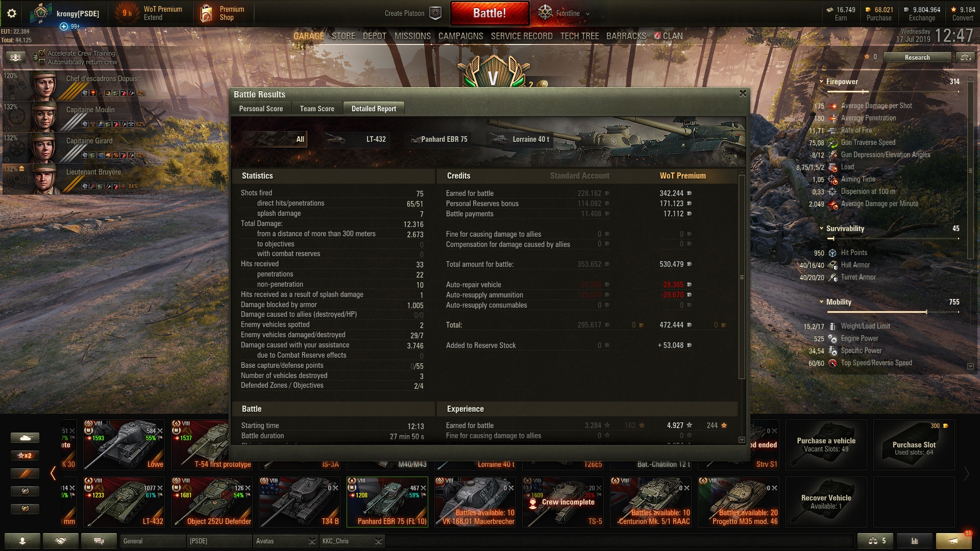Open the TECH TREE menu
The width and height of the screenshot is (980, 551).
579,36
